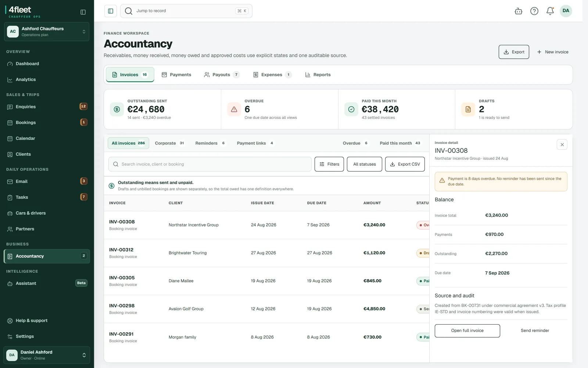Open the assistant bot icon in top bar
The image size is (588, 368).
tap(519, 11)
